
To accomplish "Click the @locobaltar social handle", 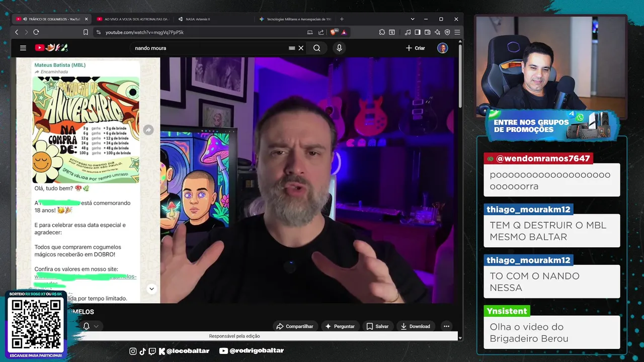I will click(188, 350).
